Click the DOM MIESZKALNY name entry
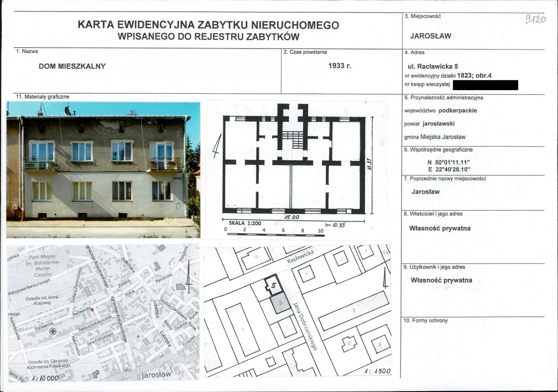This screenshot has height=392, width=558. click(74, 66)
